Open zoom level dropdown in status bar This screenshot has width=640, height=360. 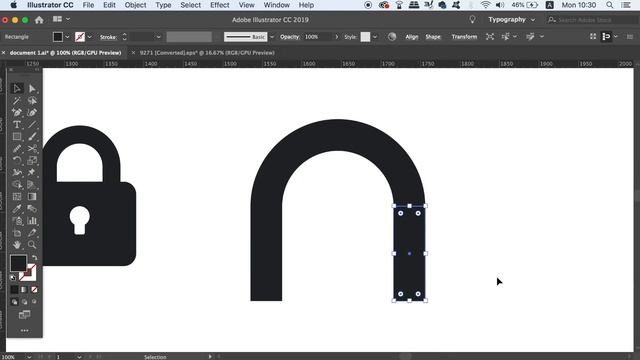coord(29,357)
